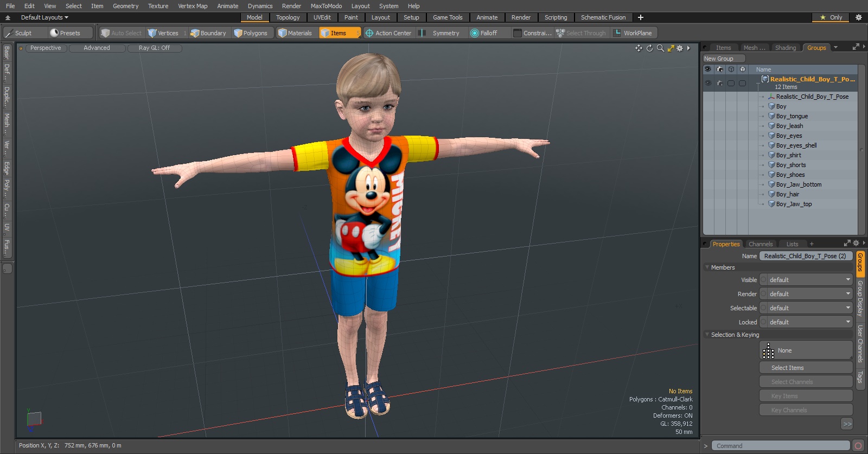The image size is (868, 454).
Task: Click the New Group button
Action: pos(724,59)
